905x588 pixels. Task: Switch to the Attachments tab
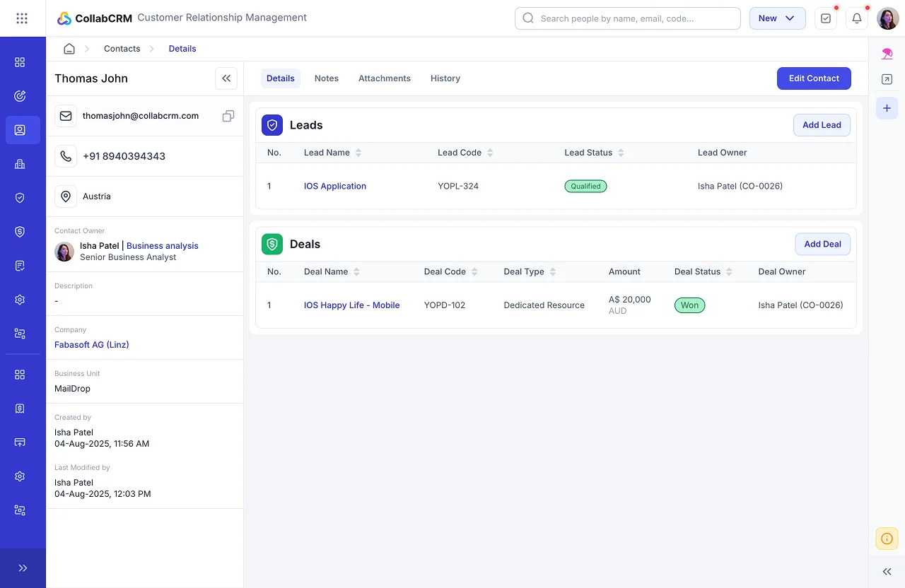click(x=385, y=78)
